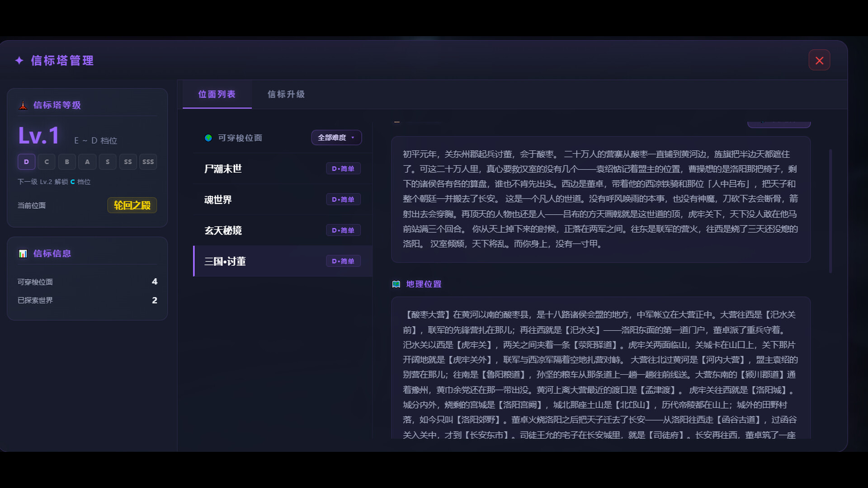
Task: Click the 地理位置 section heading
Action: (424, 284)
